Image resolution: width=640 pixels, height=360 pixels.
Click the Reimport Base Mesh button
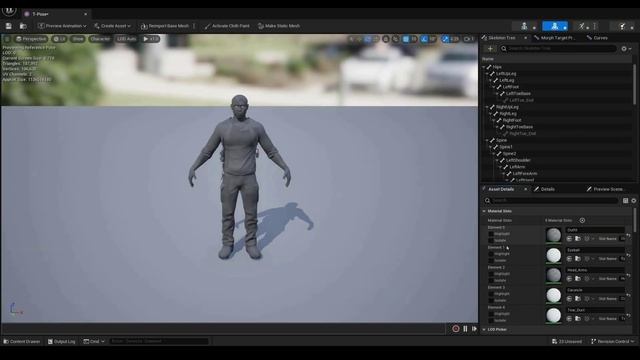165,26
